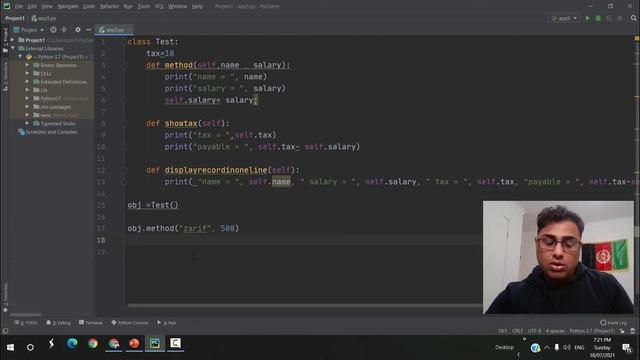Close the app1.py editor tab
The height and width of the screenshot is (360, 640).
click(x=129, y=30)
